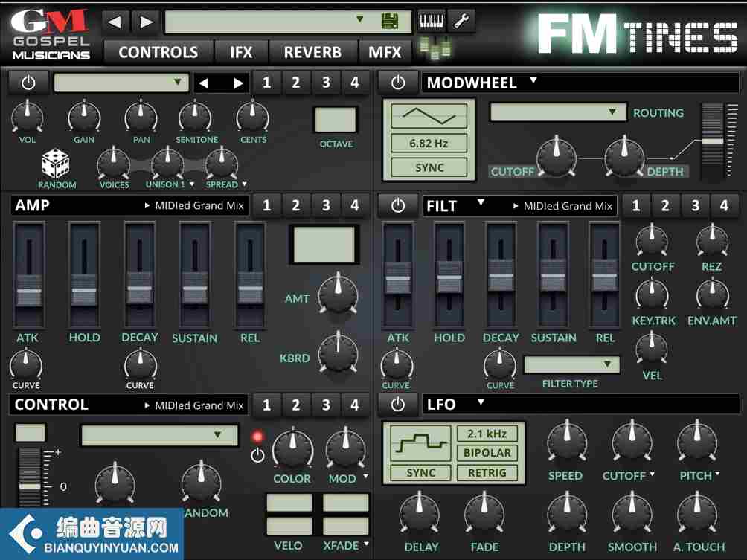Open the virtual keyboard icon
Image resolution: width=747 pixels, height=560 pixels.
pos(431,21)
